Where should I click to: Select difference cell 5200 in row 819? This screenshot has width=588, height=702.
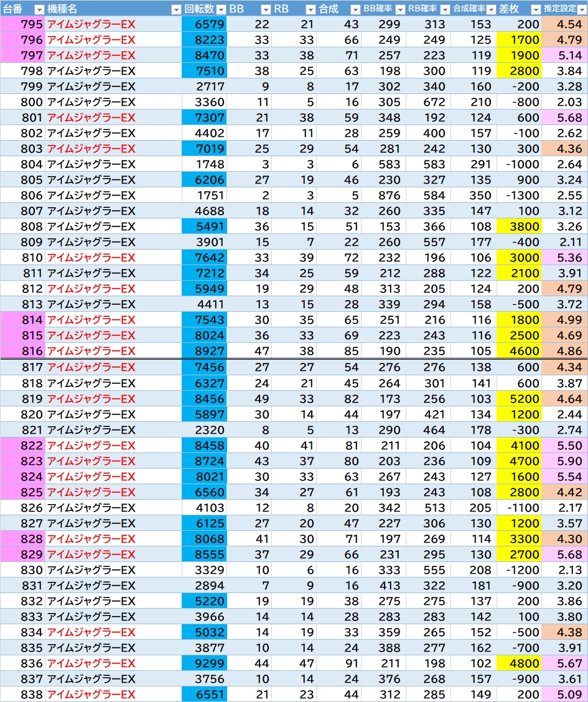tap(519, 399)
